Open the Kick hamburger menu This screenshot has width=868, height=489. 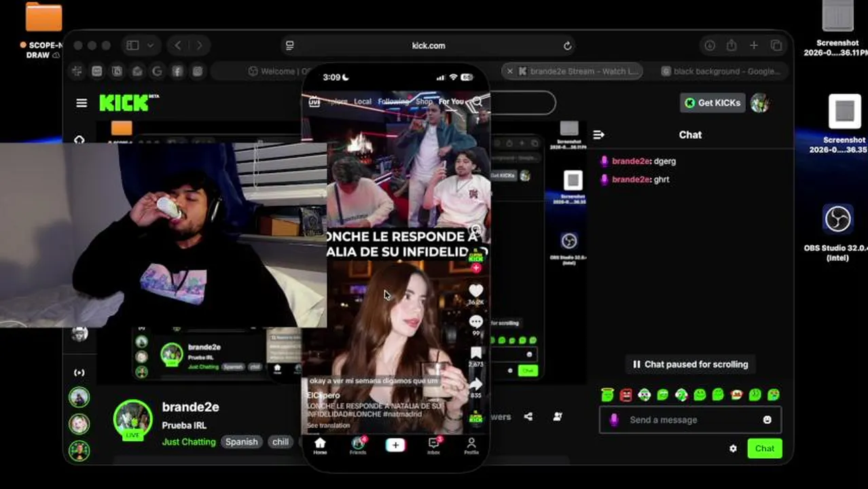point(82,103)
